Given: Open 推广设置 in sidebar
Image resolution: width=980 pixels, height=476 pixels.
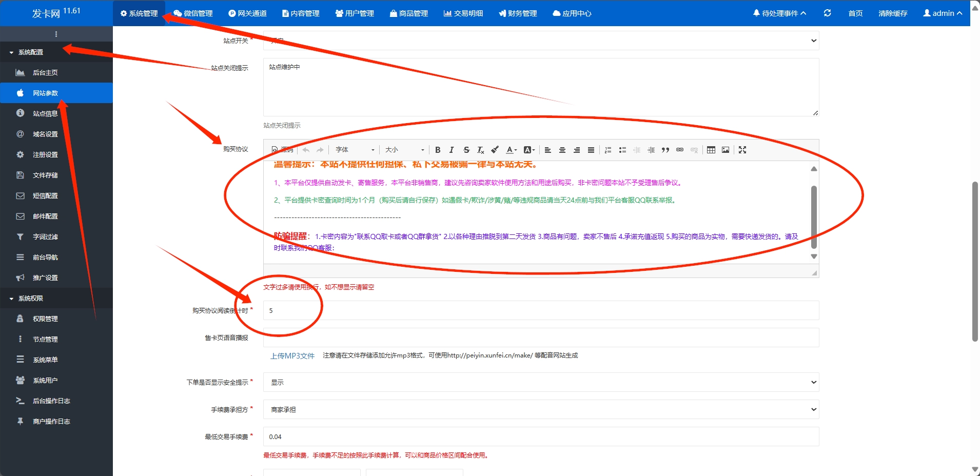Looking at the screenshot, I should tap(56, 277).
